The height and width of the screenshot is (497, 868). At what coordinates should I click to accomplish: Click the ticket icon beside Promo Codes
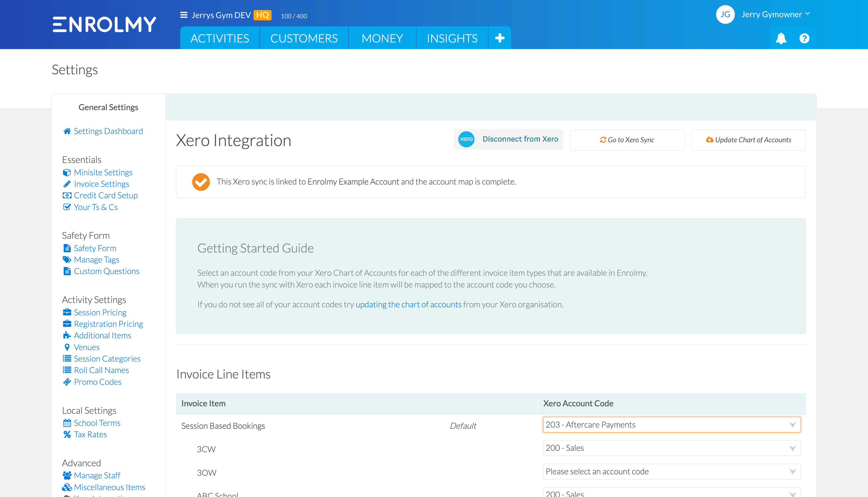click(x=67, y=382)
